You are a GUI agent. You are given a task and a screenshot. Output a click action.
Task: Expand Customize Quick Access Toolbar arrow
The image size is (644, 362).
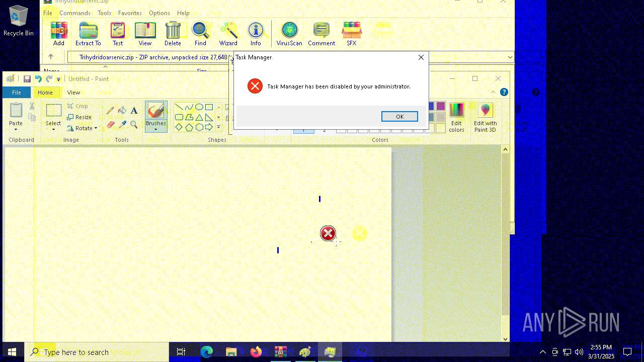tap(58, 79)
